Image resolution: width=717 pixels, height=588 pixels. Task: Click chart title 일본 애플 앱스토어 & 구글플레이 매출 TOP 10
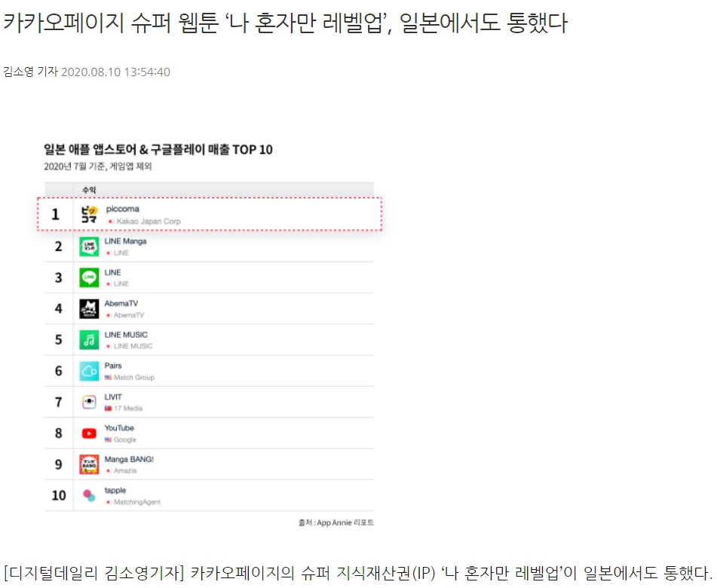[158, 149]
